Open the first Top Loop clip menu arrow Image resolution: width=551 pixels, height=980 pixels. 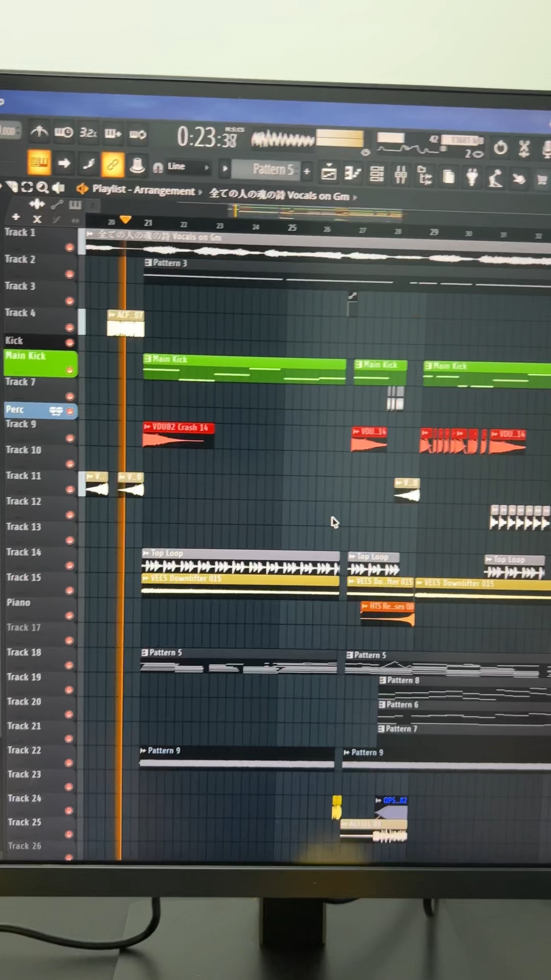point(146,553)
